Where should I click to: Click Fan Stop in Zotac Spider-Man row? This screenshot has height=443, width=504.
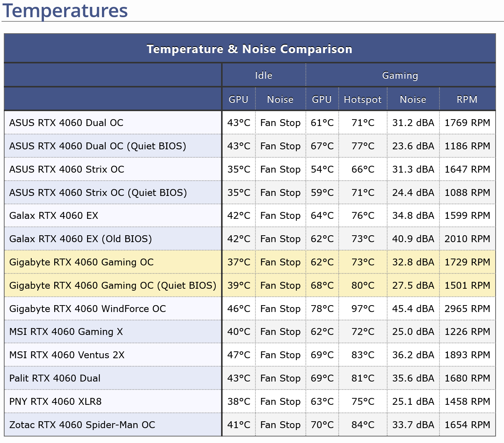(x=280, y=425)
